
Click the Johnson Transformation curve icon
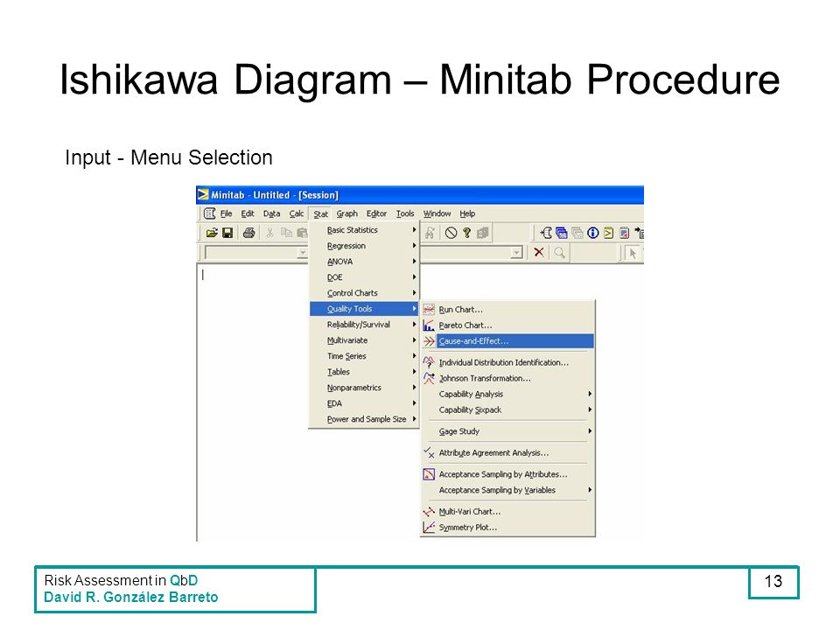(x=429, y=378)
